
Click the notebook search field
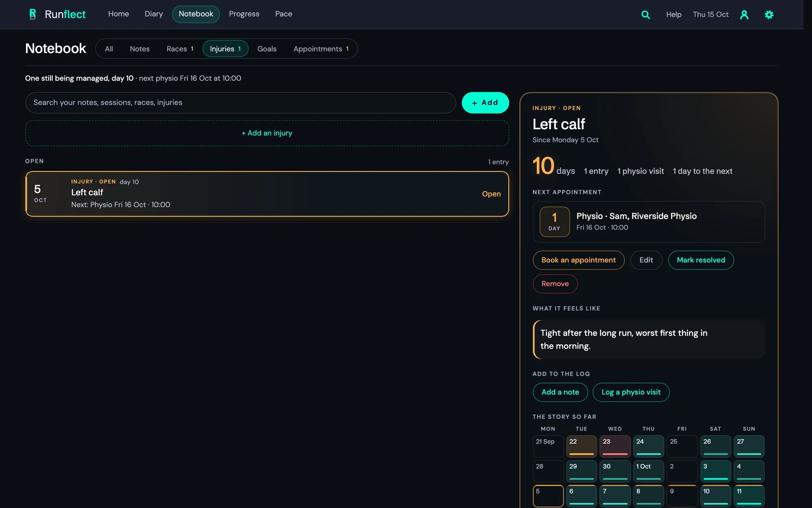point(240,102)
